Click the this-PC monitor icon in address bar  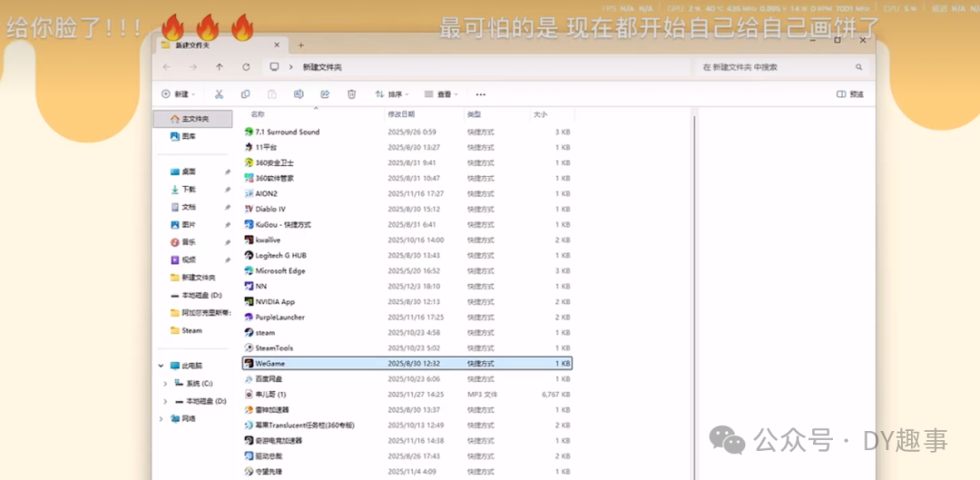pos(274,67)
